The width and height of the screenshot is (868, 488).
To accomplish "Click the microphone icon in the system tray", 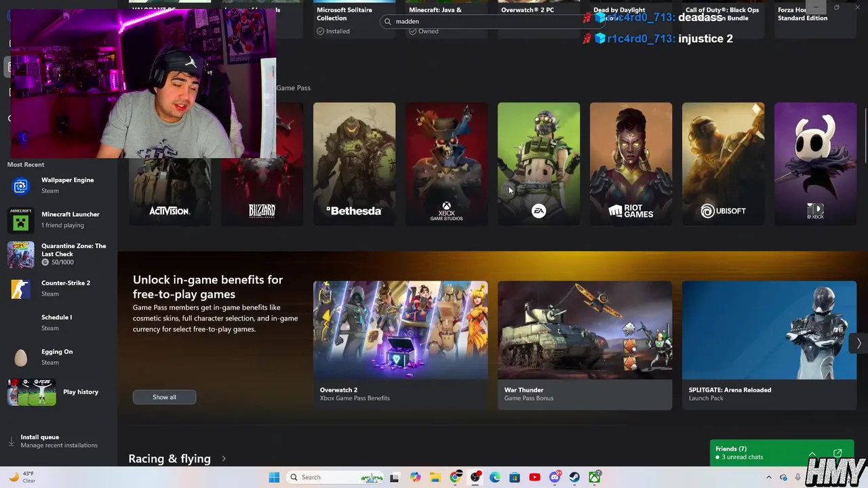I will [797, 477].
